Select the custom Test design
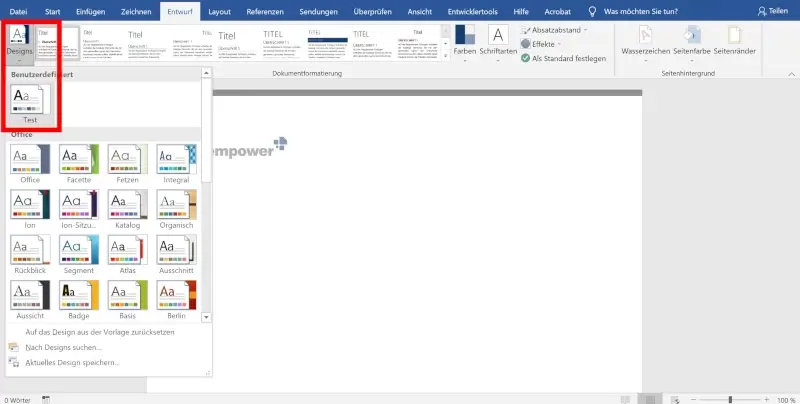Viewport: 800px width, 404px height. pyautogui.click(x=30, y=103)
